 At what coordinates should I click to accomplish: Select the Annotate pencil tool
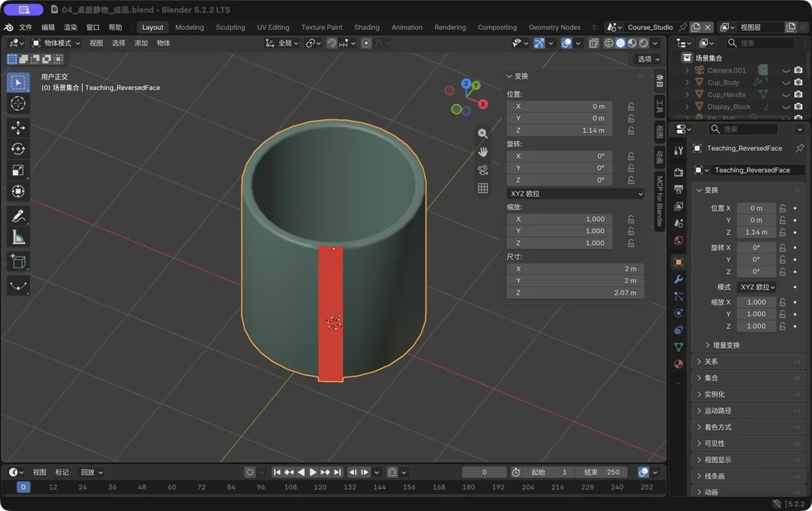(18, 216)
